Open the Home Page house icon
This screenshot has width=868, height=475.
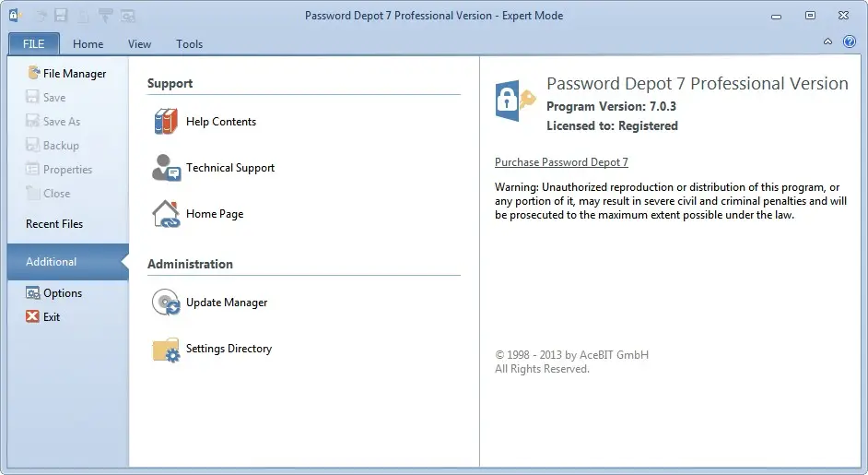[x=166, y=214]
